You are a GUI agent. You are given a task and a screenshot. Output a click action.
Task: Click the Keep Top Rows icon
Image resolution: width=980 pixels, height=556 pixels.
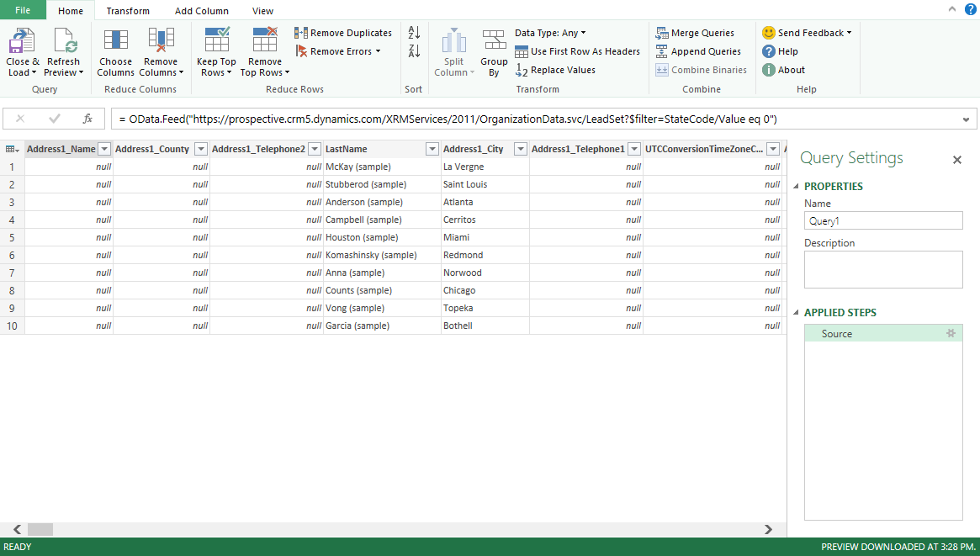pyautogui.click(x=216, y=40)
